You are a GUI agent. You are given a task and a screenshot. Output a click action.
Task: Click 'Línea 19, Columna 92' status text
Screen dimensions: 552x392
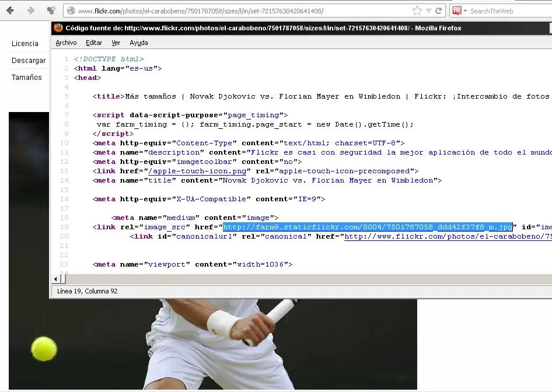click(88, 291)
